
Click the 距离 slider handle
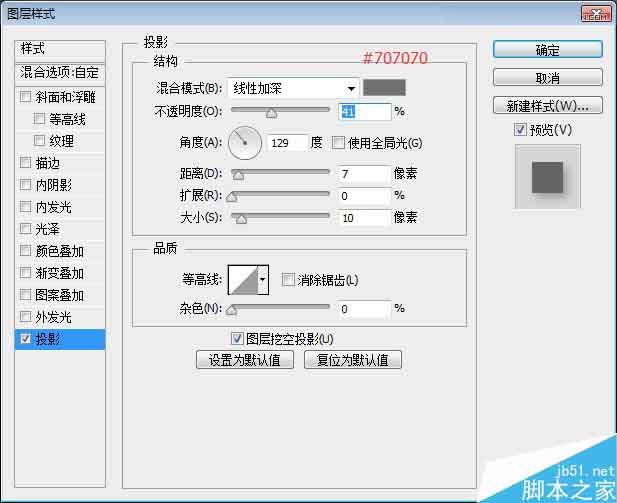(x=238, y=175)
